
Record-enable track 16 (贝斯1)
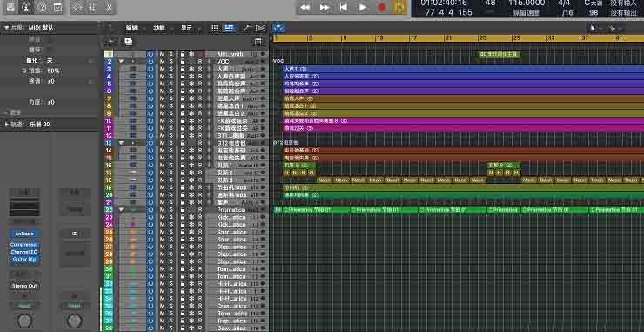tap(200, 165)
